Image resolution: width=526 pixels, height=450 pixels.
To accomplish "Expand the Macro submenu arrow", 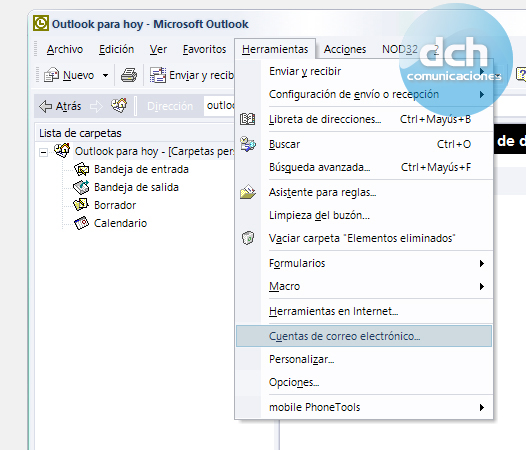I will 482,286.
